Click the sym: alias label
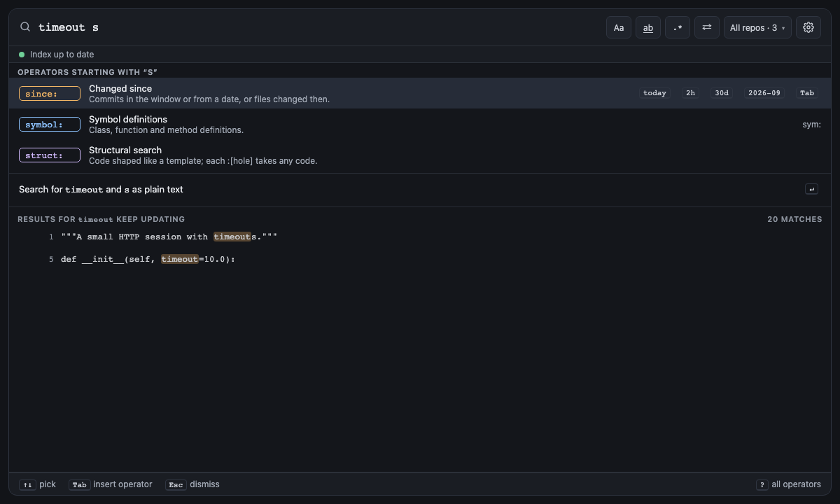This screenshot has width=840, height=504. [811, 125]
